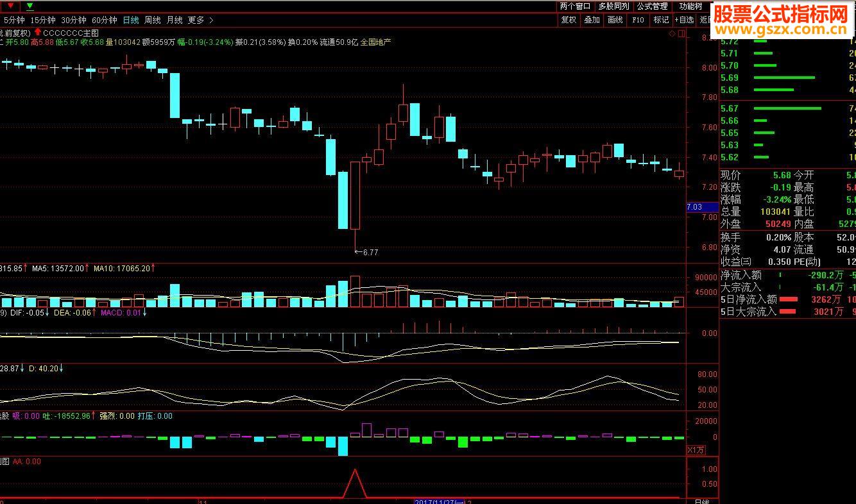Click the 5日大宗流入 3021万 value
This screenshot has height=504, width=856.
(827, 312)
